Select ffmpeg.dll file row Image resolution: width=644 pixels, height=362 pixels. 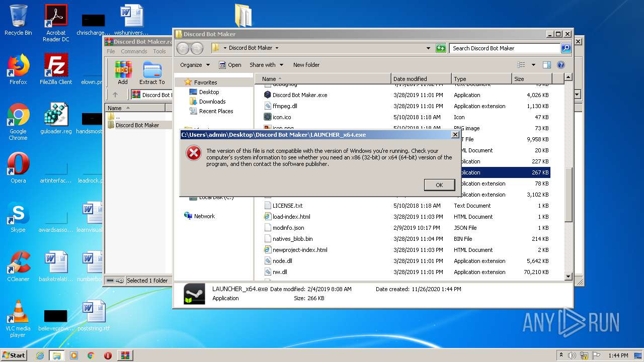(407, 106)
